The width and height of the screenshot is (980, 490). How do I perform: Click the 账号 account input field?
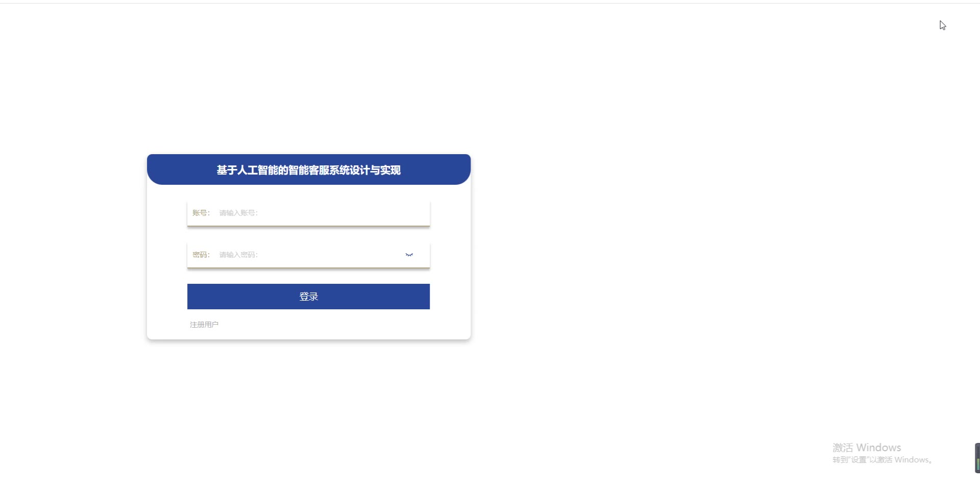pyautogui.click(x=308, y=213)
